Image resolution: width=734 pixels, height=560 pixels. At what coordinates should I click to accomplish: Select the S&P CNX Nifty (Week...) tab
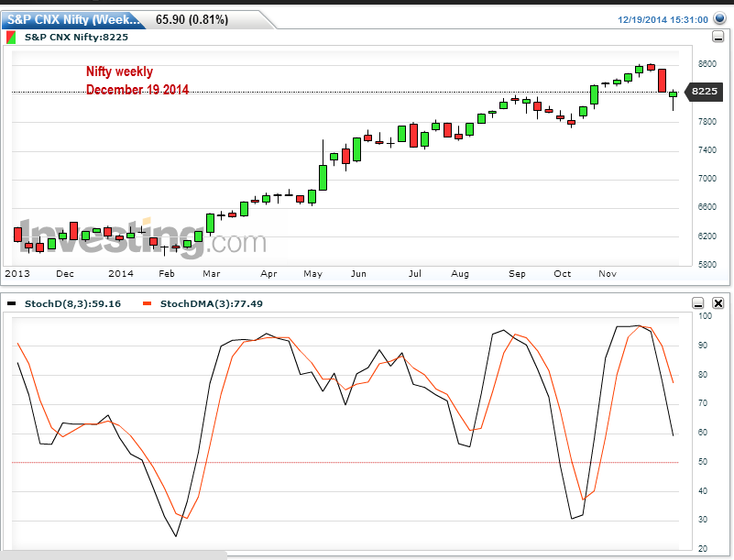click(x=73, y=19)
